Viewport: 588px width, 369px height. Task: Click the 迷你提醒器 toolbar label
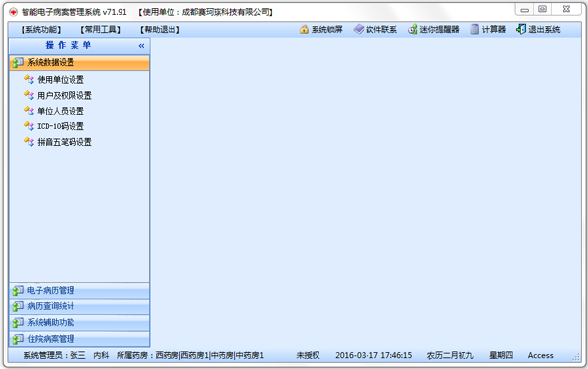(439, 30)
